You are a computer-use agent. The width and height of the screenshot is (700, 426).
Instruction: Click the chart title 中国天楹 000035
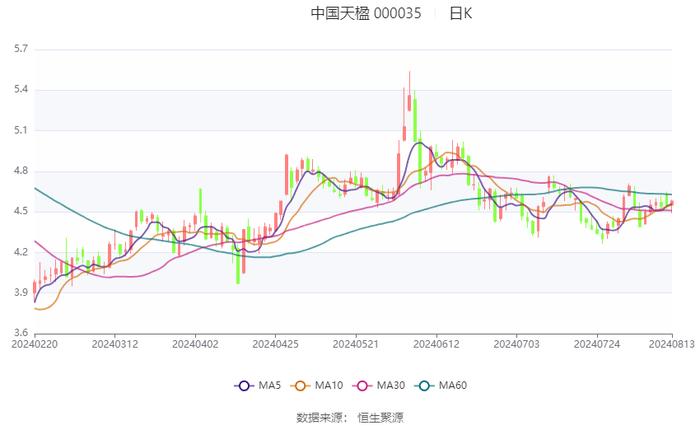tap(366, 13)
